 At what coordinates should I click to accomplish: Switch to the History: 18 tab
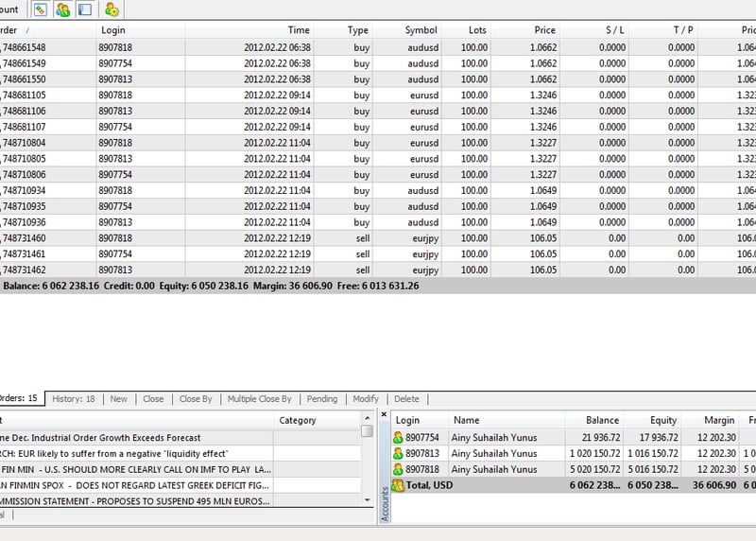pyautogui.click(x=73, y=399)
